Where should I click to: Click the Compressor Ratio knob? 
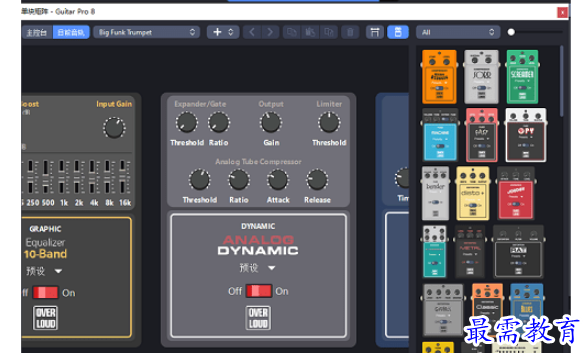[239, 180]
